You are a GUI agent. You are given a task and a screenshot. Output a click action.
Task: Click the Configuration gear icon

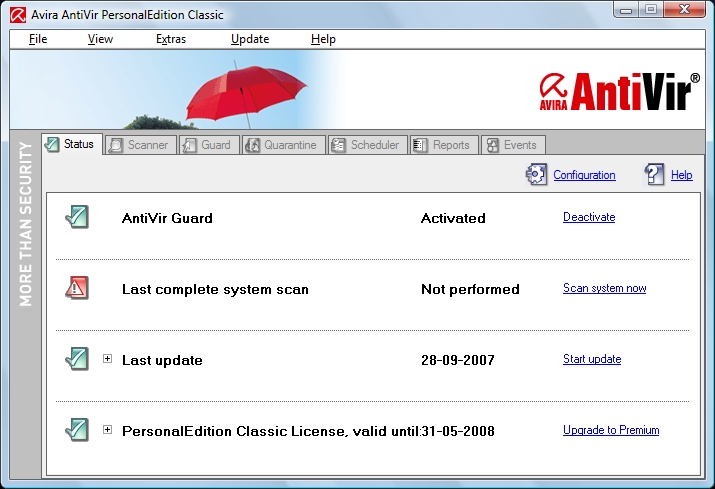coord(537,175)
